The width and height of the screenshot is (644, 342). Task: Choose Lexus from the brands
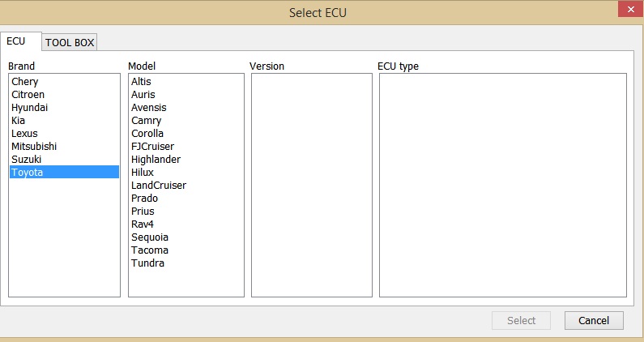click(24, 134)
